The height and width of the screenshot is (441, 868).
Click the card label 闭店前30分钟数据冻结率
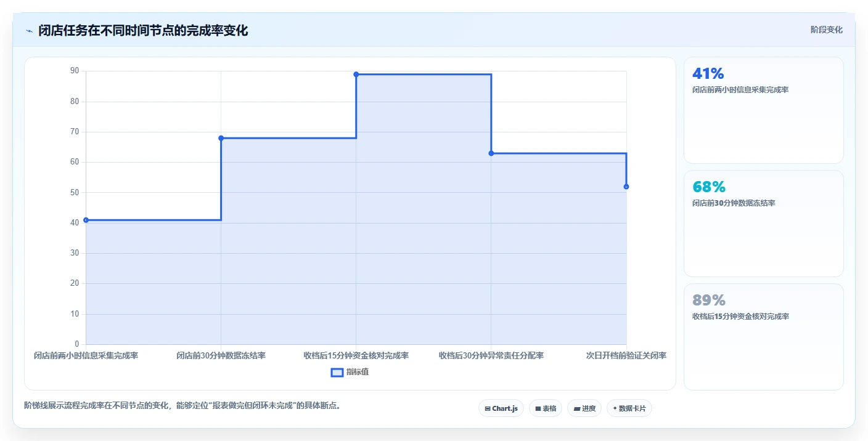734,203
